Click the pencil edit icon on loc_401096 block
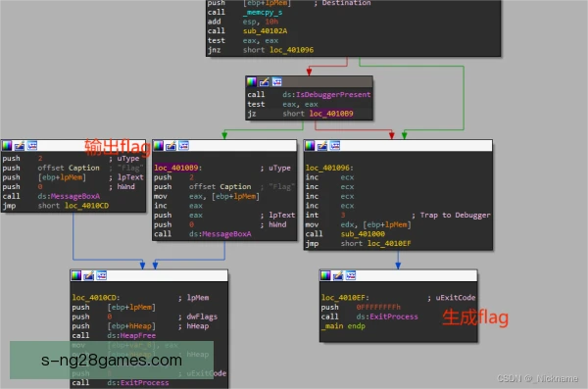The width and height of the screenshot is (588, 389). pyautogui.click(x=322, y=146)
